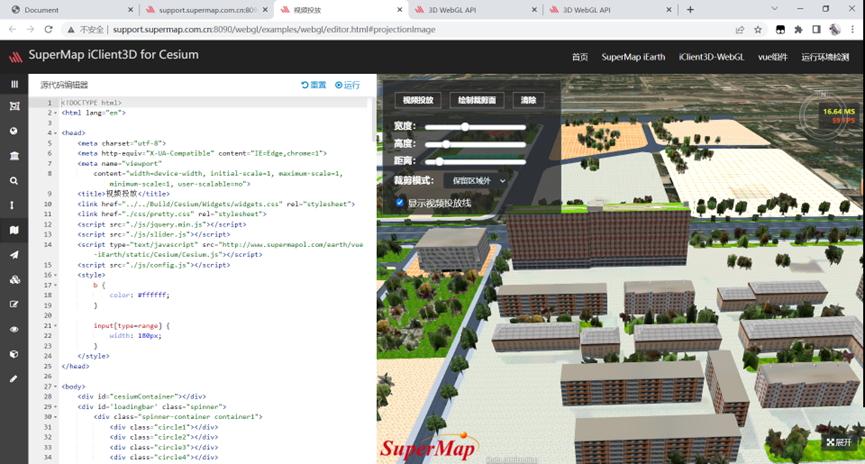This screenshot has height=464, width=865.
Task: Close the Document browser tab
Action: 130,10
